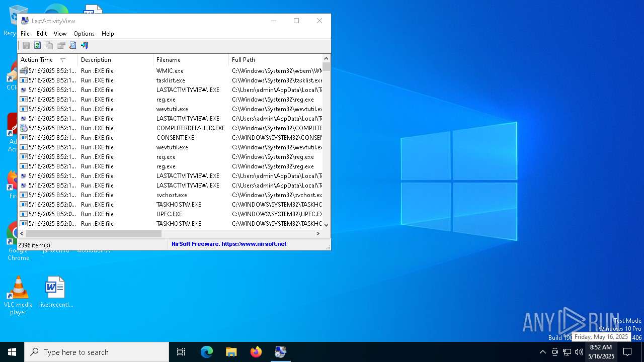644x362 pixels.
Task: Sort by the Description column header
Action: [x=116, y=60]
